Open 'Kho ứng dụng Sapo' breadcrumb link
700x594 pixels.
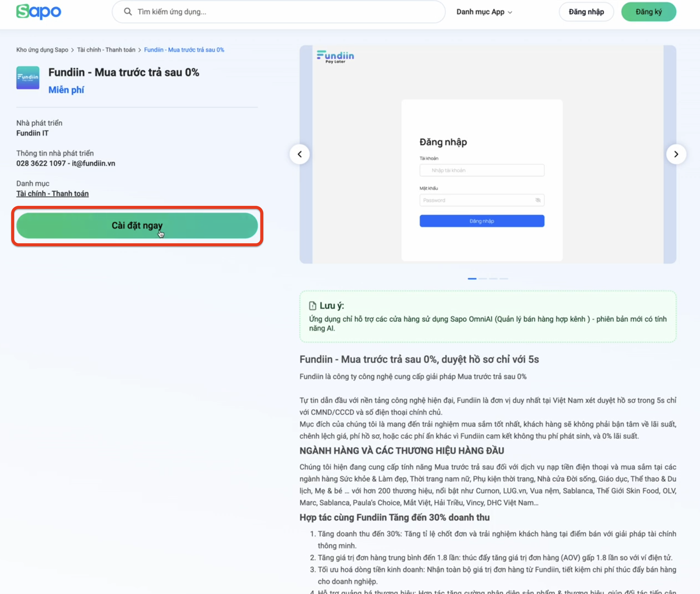pos(42,50)
